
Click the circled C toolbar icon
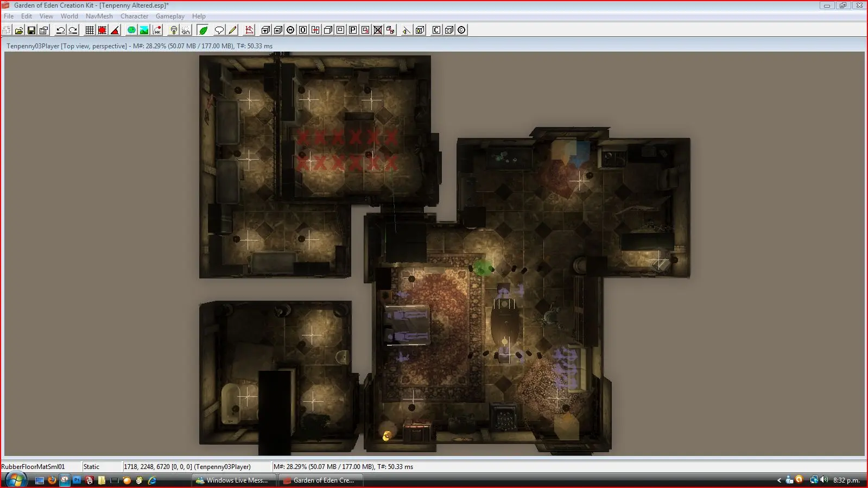[x=461, y=30]
